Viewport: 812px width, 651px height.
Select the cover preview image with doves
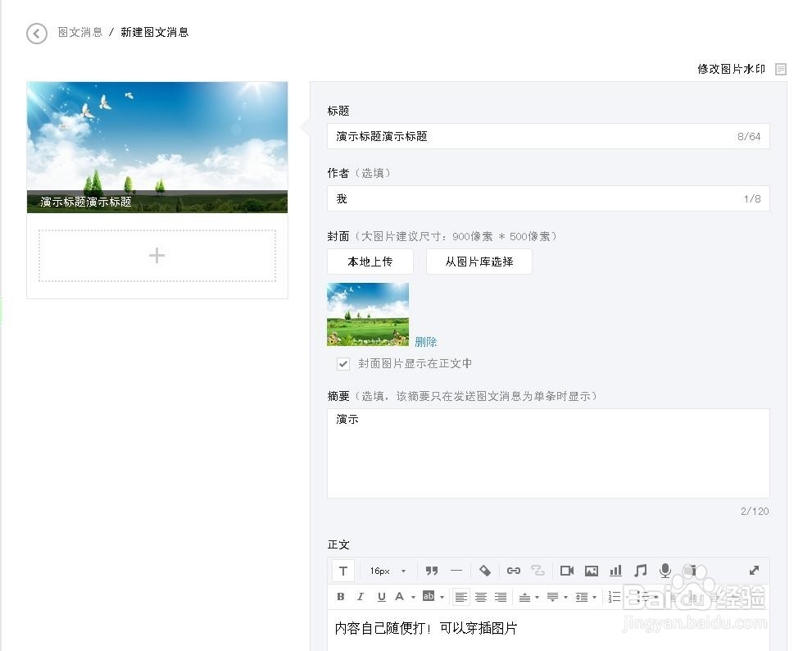(x=157, y=148)
